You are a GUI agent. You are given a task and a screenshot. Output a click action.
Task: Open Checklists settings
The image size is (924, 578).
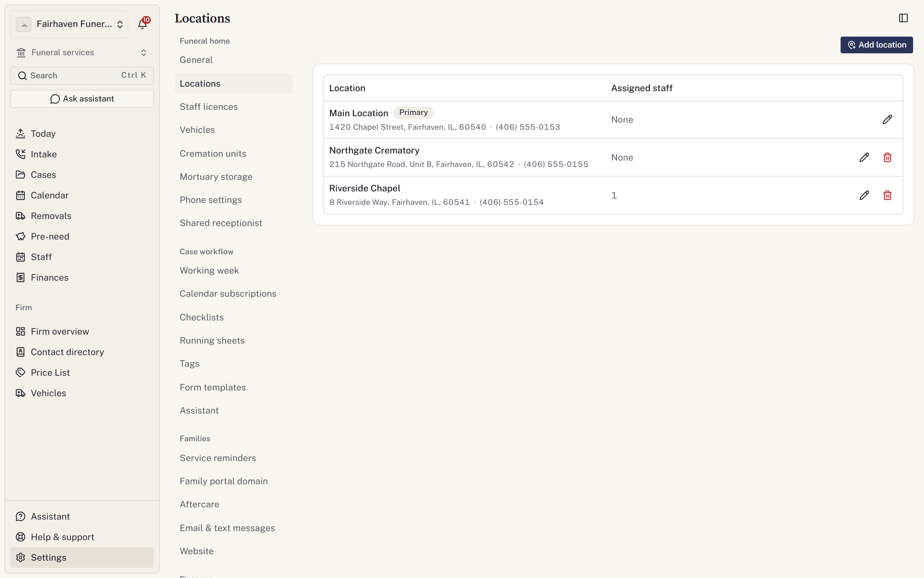[x=233, y=317]
